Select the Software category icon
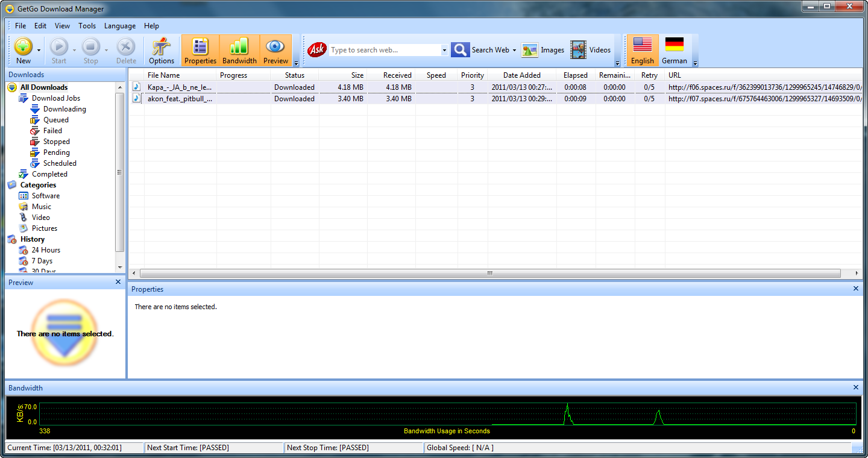Image resolution: width=868 pixels, height=458 pixels. [24, 196]
